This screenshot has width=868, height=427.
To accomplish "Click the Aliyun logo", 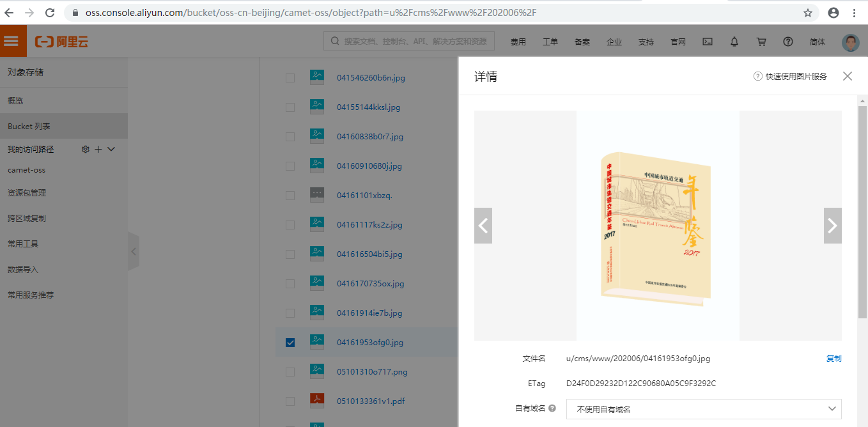I will (x=61, y=42).
